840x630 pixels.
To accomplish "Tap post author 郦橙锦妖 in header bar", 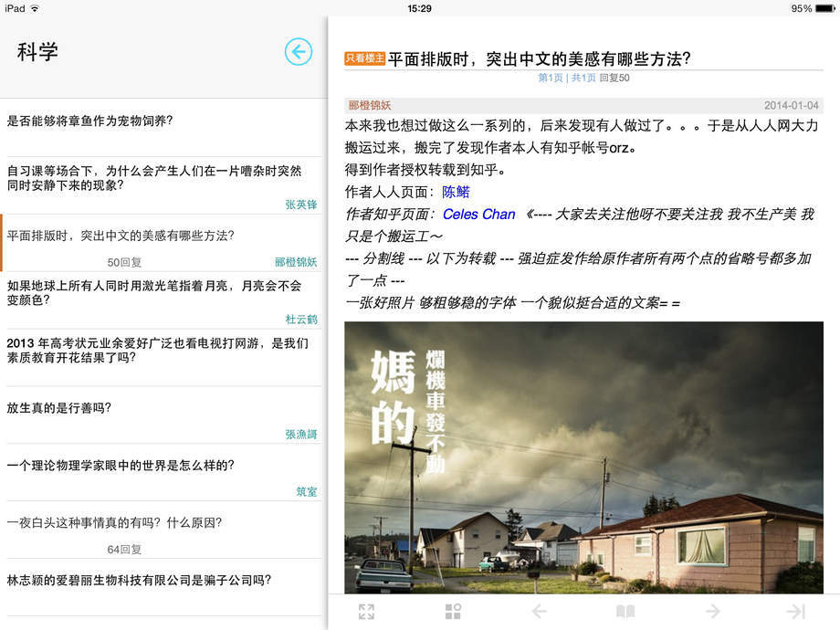I will [370, 106].
